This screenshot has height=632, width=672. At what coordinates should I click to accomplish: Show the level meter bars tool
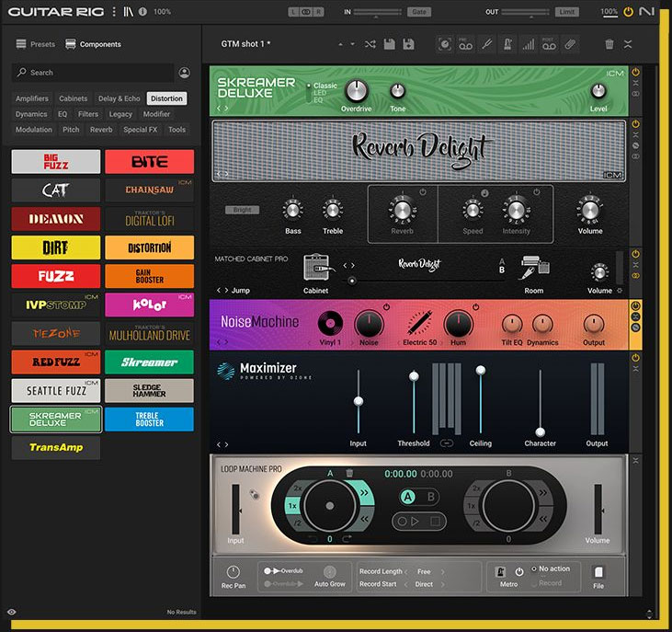(x=529, y=44)
